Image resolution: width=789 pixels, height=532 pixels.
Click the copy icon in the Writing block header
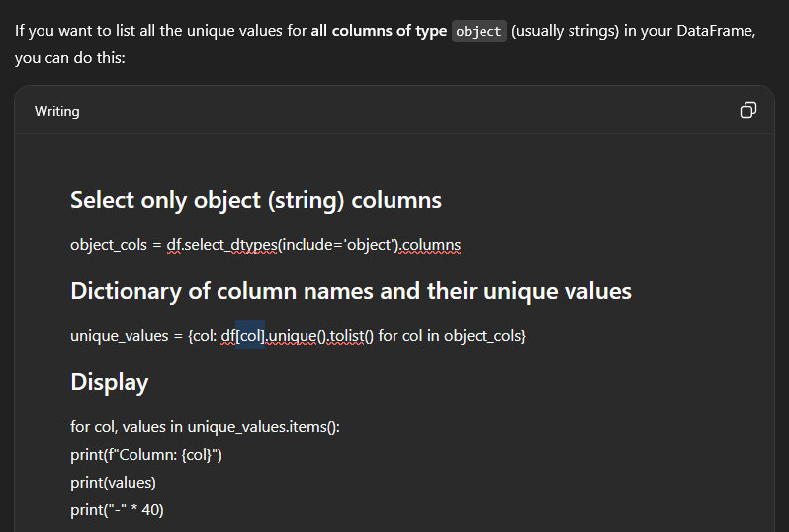click(748, 110)
